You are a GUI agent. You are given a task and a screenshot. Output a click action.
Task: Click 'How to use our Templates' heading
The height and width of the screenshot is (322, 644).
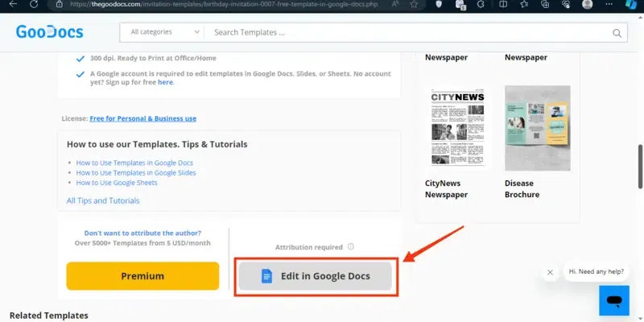coord(157,144)
